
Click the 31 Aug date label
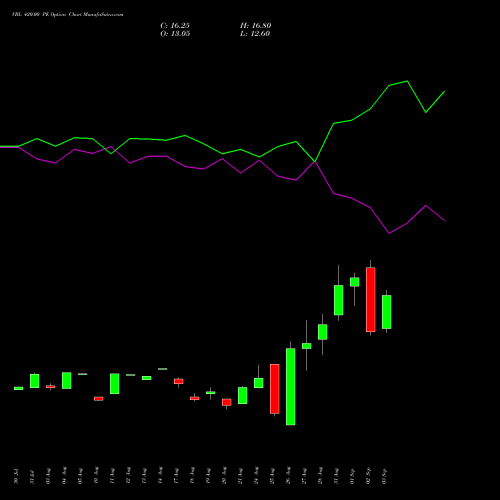336,476
